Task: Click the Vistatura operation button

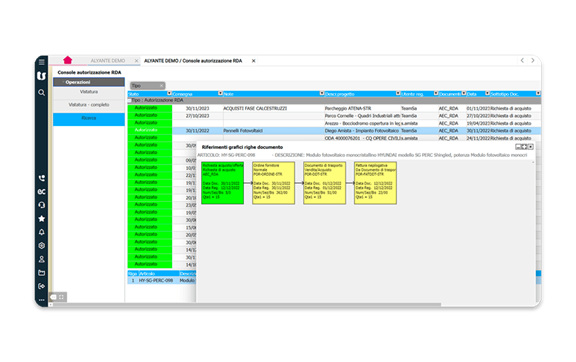Action: point(89,92)
